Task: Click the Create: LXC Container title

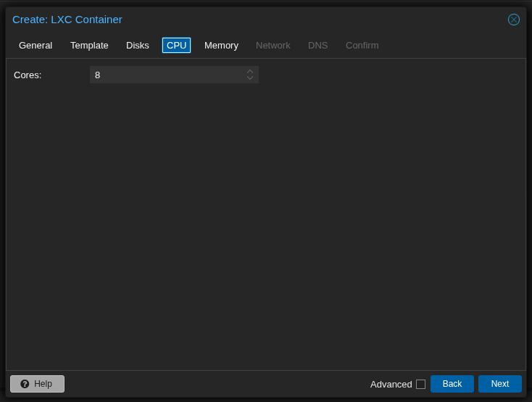Action: coord(67,20)
